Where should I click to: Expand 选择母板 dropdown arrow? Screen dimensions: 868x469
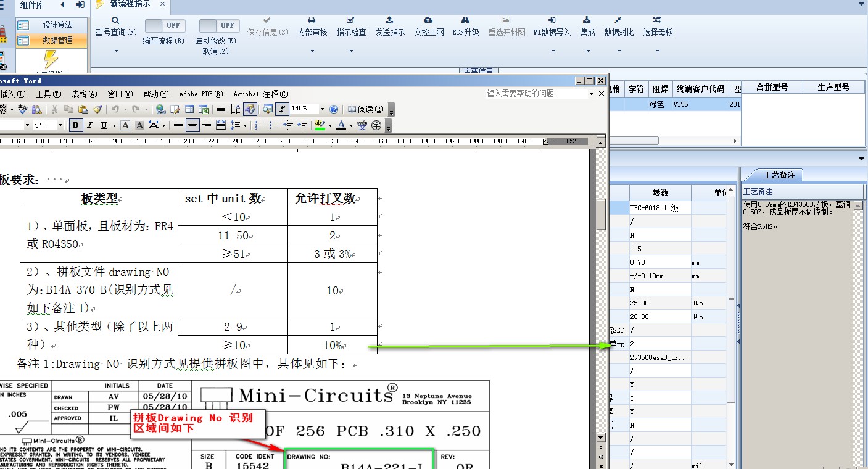[657, 51]
